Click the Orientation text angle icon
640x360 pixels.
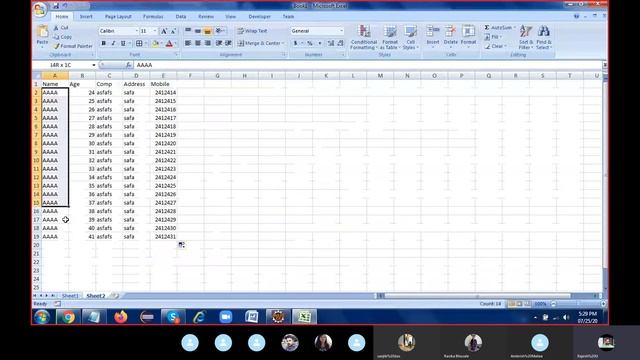tap(220, 31)
